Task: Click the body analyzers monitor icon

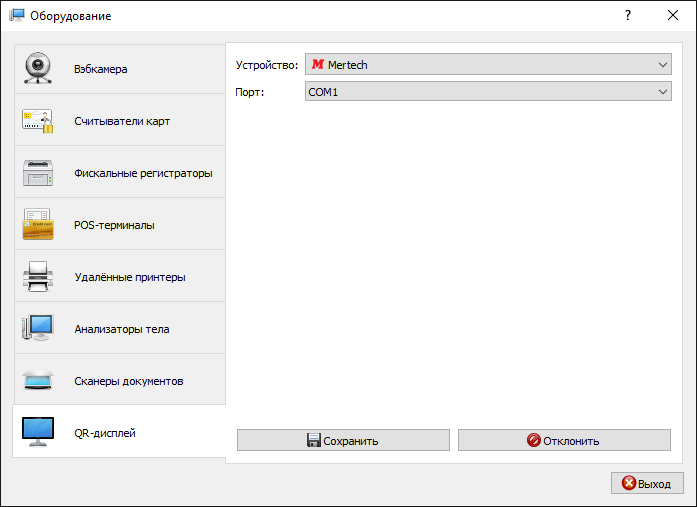Action: pos(38,328)
